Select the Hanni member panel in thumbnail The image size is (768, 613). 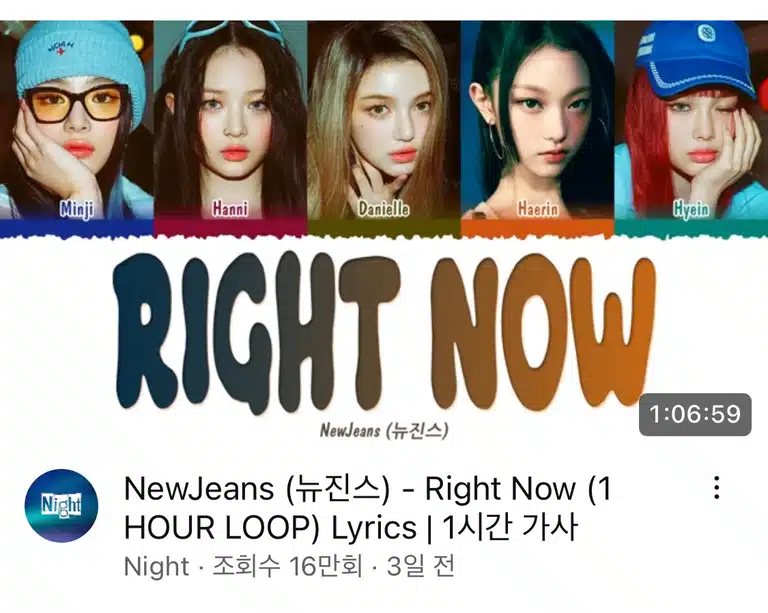click(x=231, y=120)
